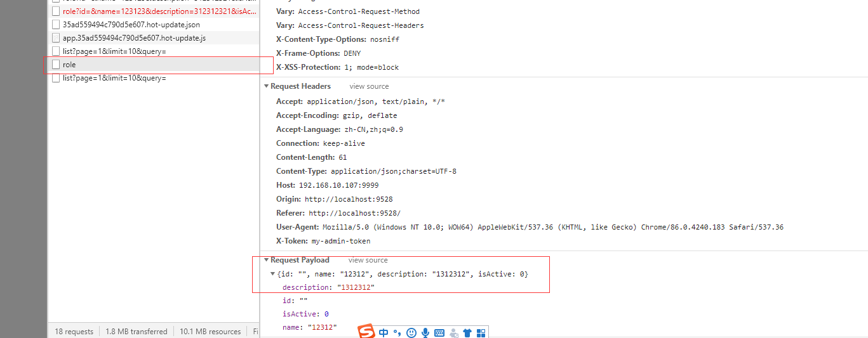Collapse the Request Headers section

[267, 86]
